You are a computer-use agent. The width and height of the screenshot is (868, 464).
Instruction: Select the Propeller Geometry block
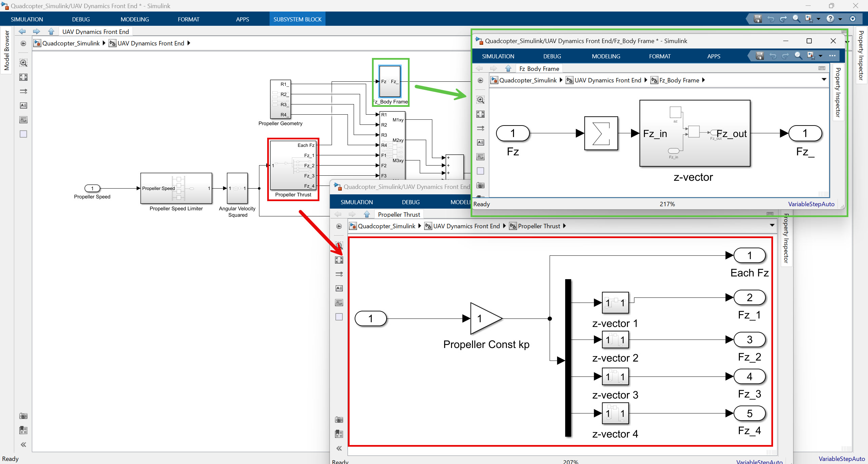point(280,99)
